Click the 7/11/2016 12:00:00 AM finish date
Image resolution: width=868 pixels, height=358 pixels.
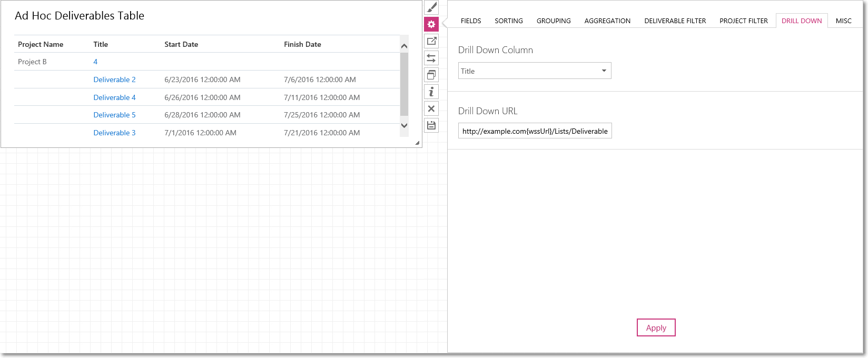pos(322,97)
